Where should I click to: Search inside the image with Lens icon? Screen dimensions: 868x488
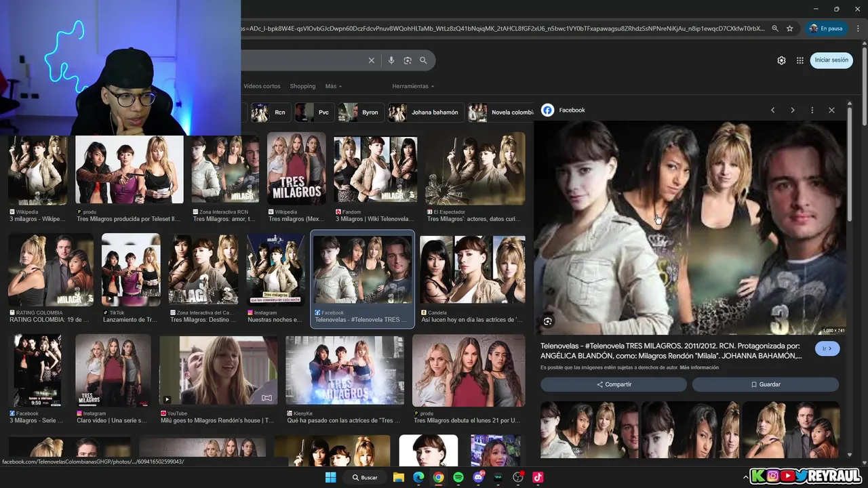click(x=548, y=321)
